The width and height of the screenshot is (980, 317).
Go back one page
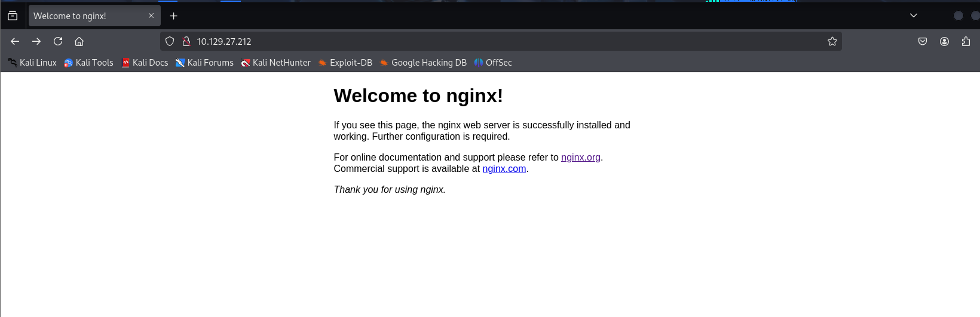click(x=15, y=41)
